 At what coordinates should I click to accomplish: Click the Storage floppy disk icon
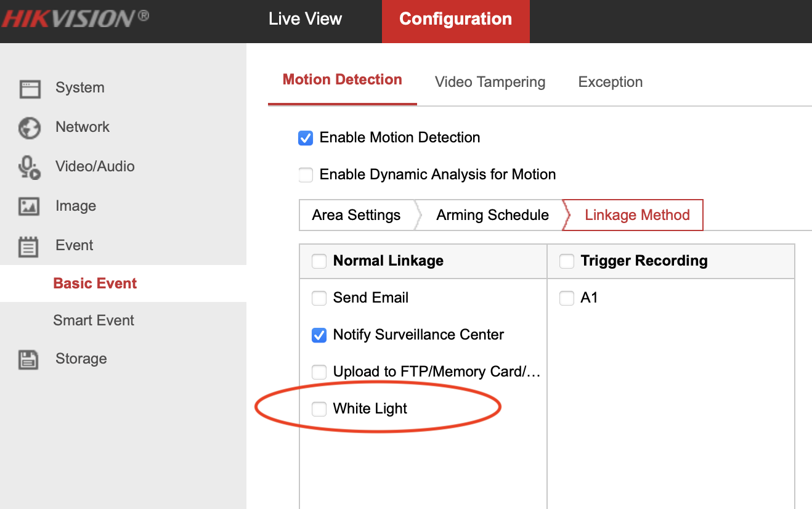click(28, 359)
